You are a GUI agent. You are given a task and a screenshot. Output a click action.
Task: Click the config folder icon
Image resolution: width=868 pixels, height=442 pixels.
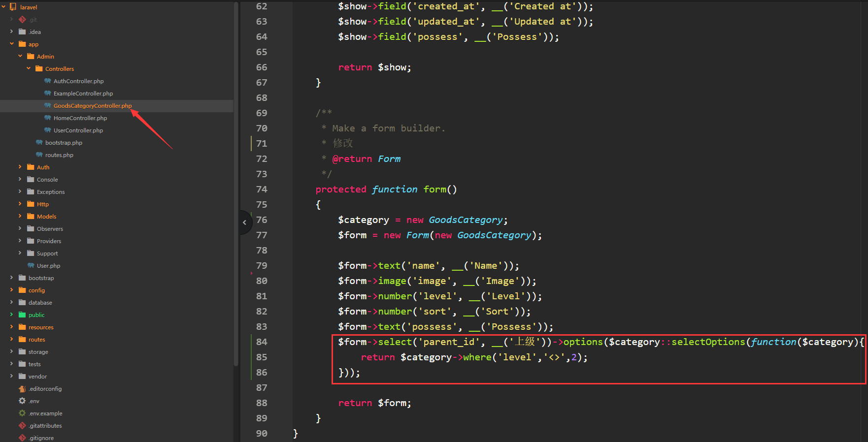click(x=22, y=290)
